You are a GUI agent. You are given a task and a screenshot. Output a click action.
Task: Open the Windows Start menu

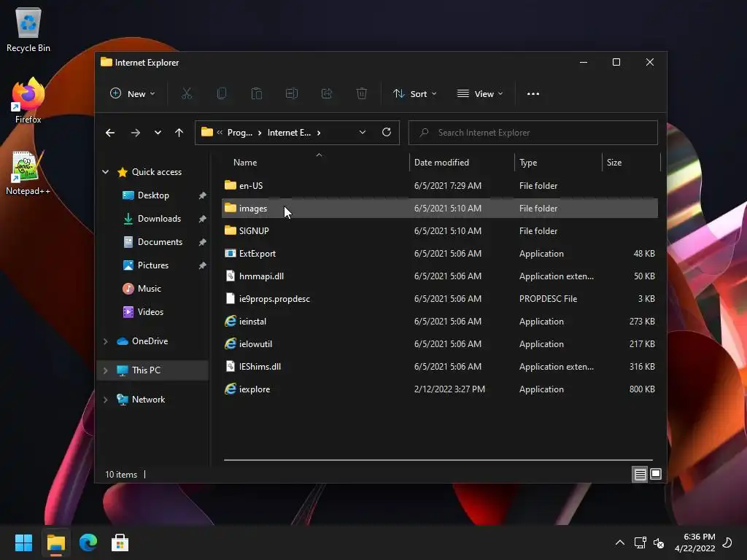click(x=24, y=542)
